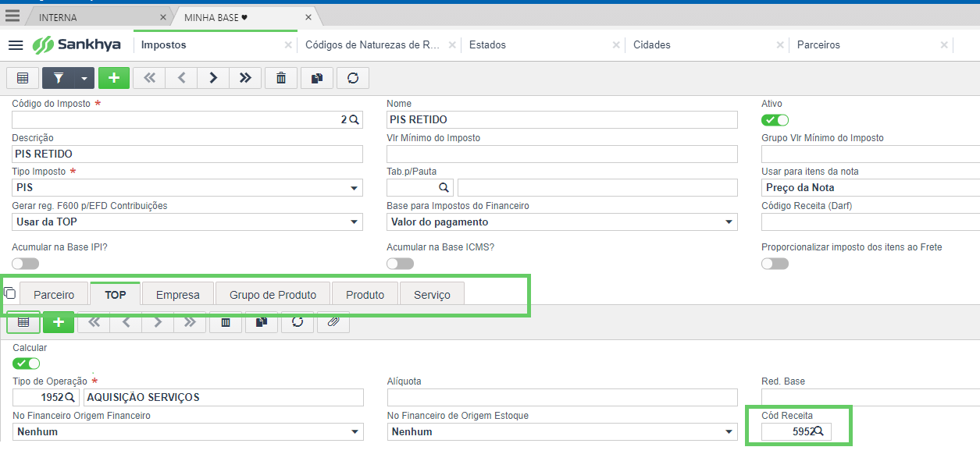Toggle the Calcular switch
This screenshot has width=980, height=454.
27,364
